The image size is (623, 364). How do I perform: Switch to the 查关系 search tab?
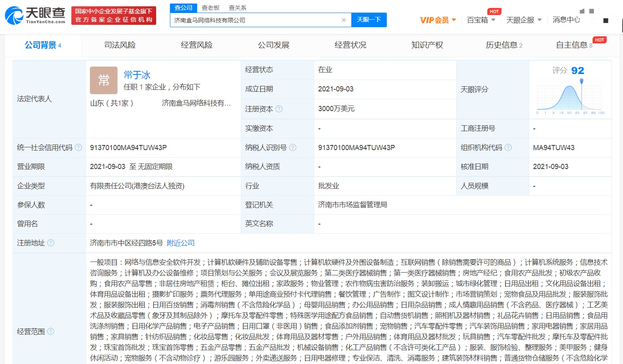(237, 8)
